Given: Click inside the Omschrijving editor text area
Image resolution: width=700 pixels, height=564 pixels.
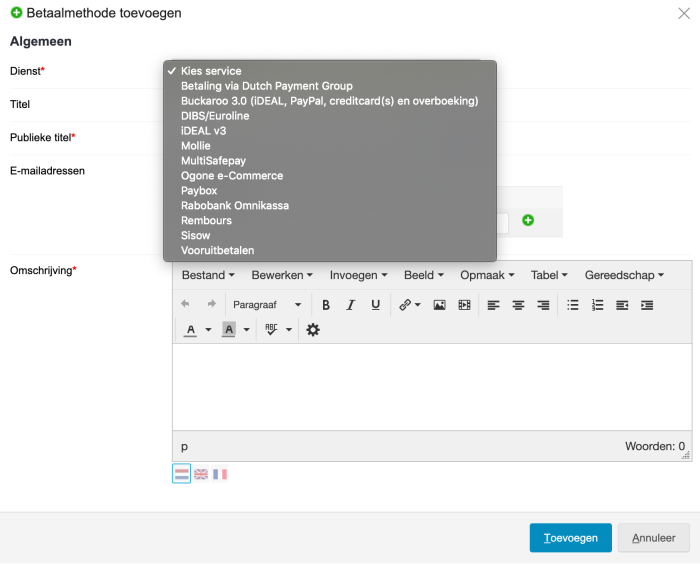Looking at the screenshot, I should coord(432,387).
